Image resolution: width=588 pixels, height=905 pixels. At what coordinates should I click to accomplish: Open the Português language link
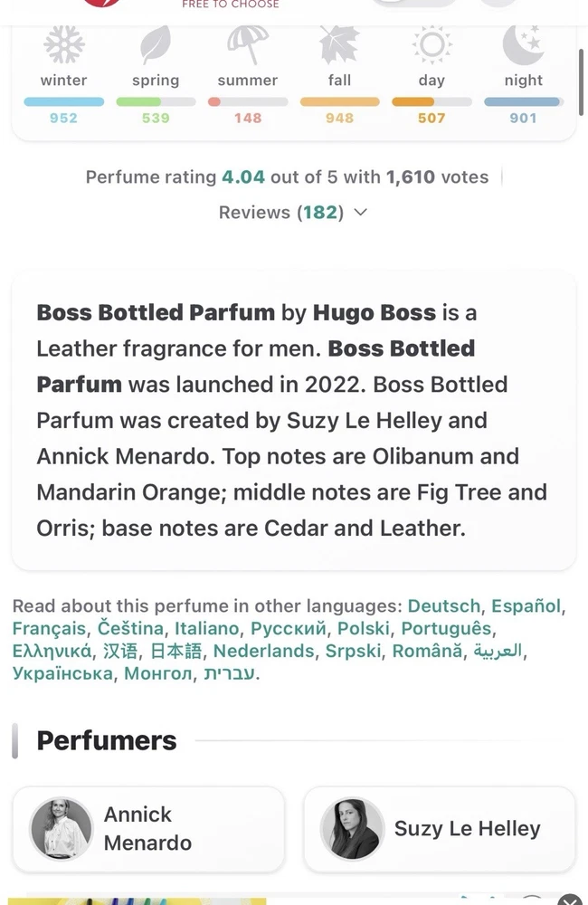click(446, 629)
